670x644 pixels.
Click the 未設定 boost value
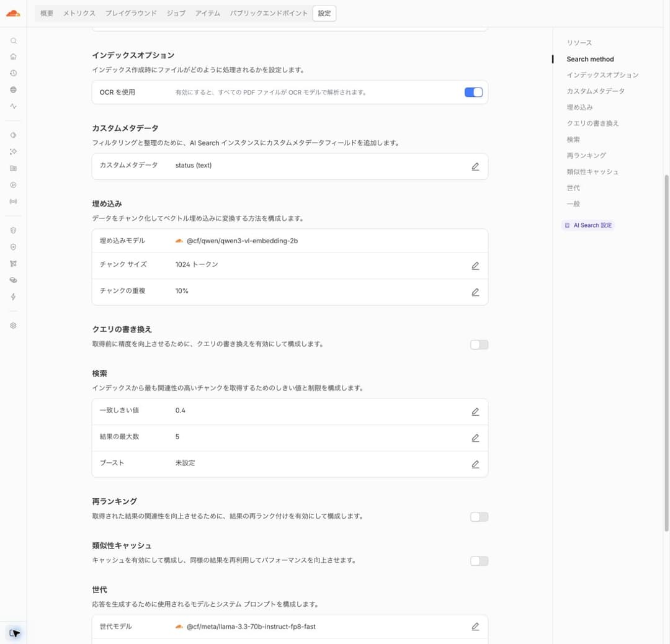[x=185, y=463]
